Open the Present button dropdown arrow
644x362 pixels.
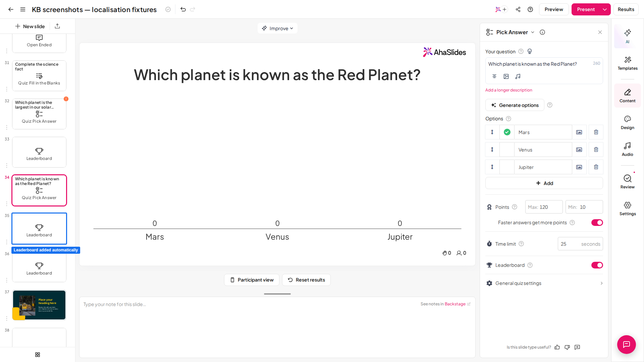point(605,9)
